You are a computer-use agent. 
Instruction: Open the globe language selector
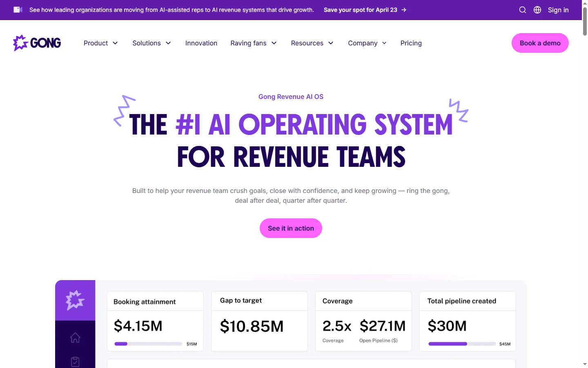[x=537, y=10]
